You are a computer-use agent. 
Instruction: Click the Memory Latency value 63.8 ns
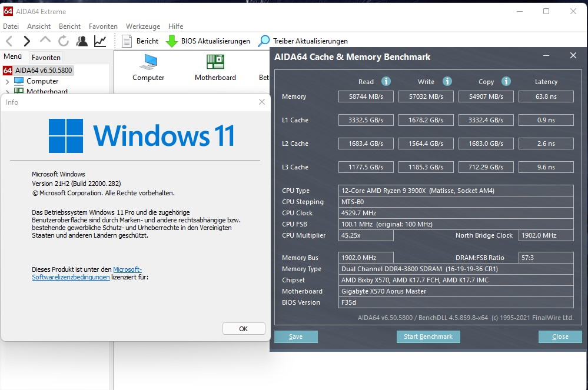click(546, 96)
